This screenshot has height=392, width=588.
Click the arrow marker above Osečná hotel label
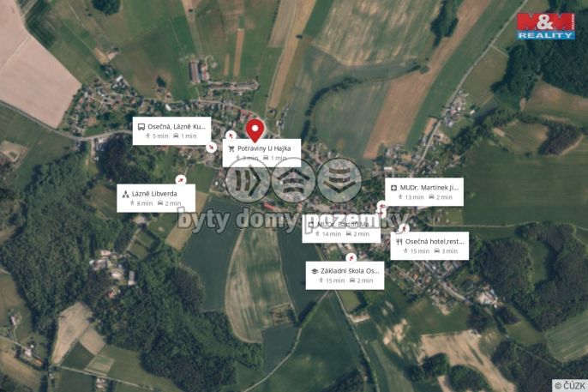point(404,228)
